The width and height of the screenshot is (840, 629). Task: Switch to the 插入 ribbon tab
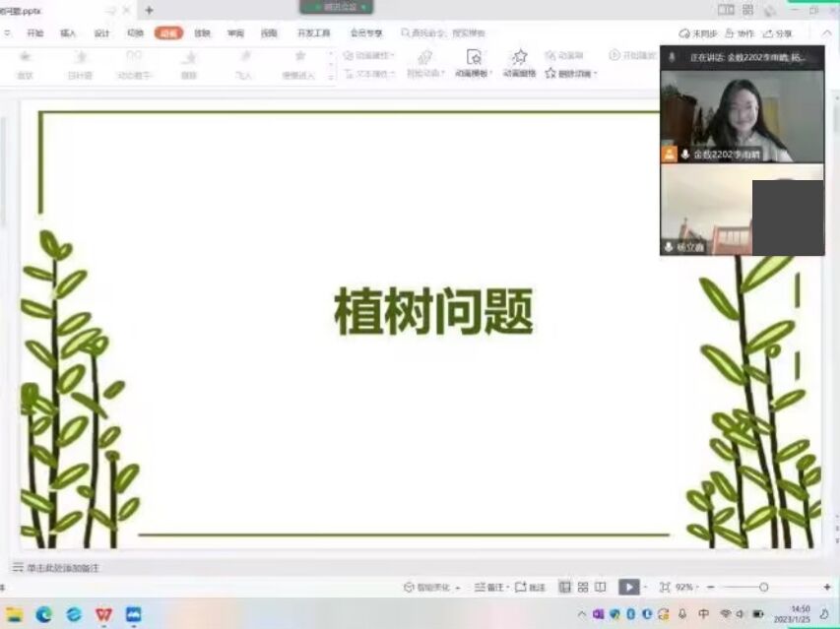[x=68, y=33]
